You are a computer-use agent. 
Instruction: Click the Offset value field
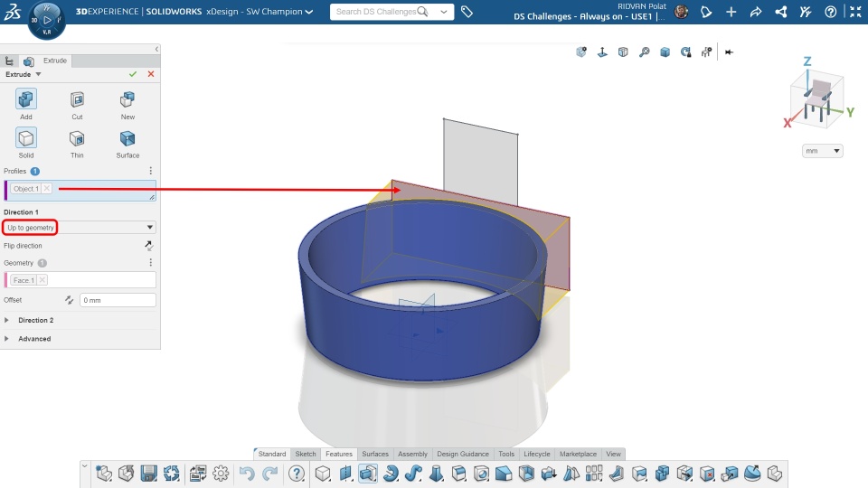[x=118, y=300]
